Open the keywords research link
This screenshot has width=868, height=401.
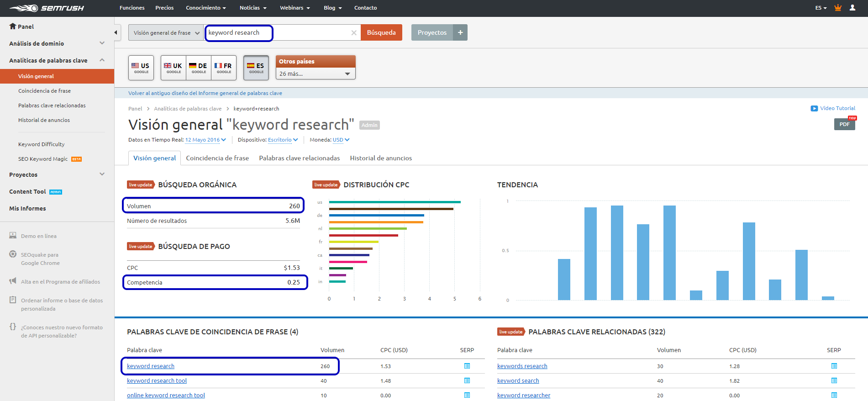click(522, 366)
